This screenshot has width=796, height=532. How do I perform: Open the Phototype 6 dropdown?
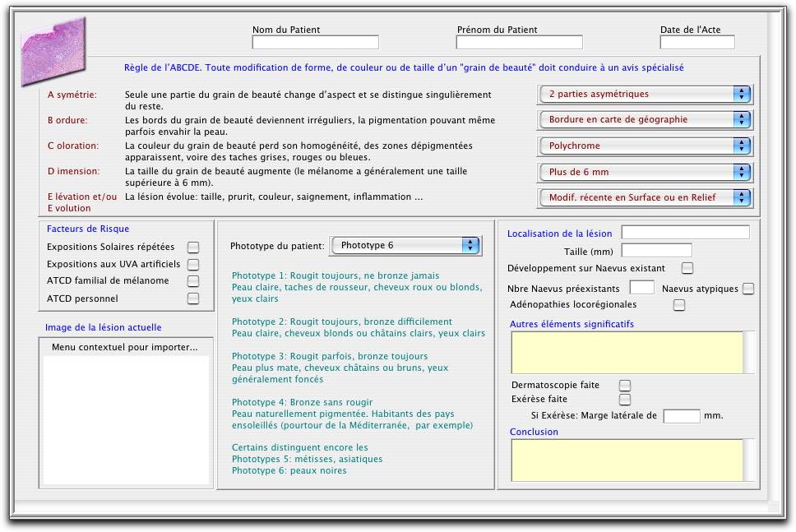pyautogui.click(x=405, y=245)
